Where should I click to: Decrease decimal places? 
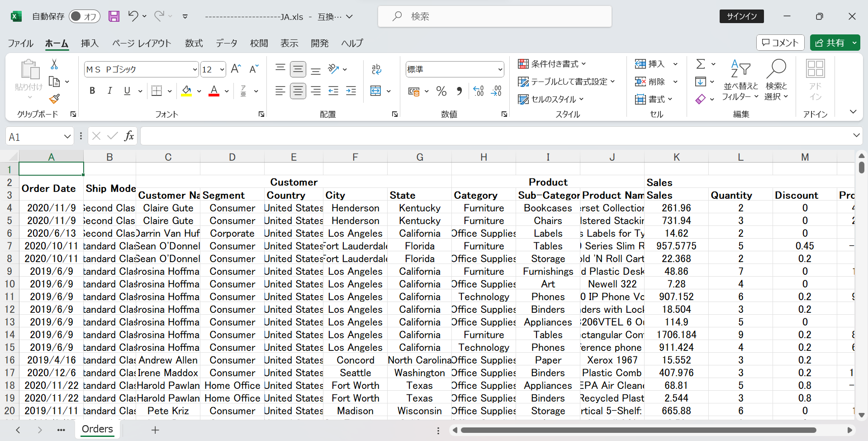(496, 91)
